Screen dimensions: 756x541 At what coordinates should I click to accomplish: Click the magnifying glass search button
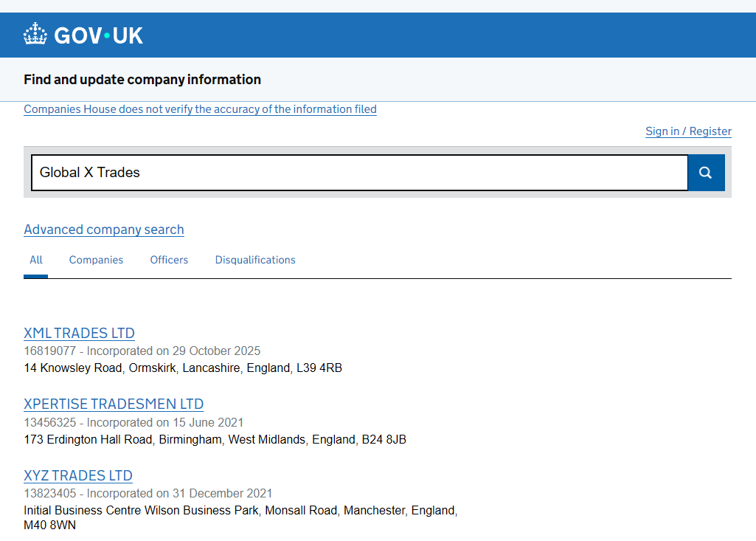tap(706, 173)
